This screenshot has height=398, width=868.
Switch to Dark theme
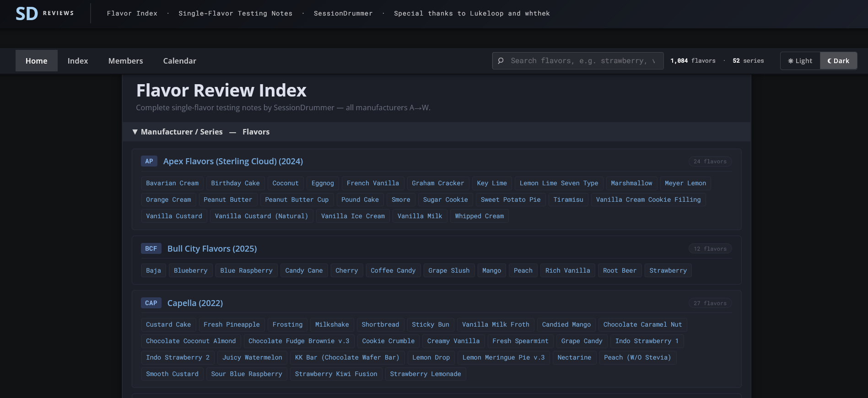pos(838,61)
